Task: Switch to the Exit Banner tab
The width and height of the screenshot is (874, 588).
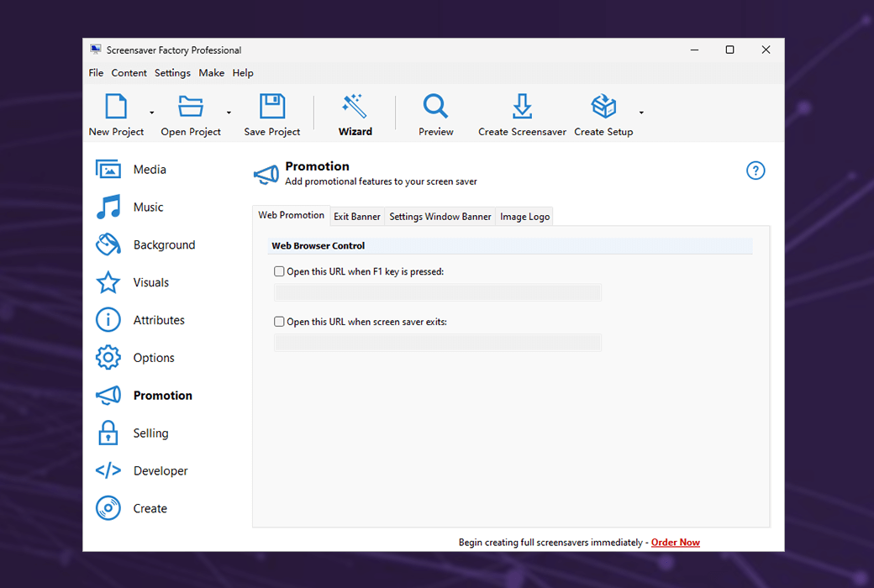Action: [356, 216]
